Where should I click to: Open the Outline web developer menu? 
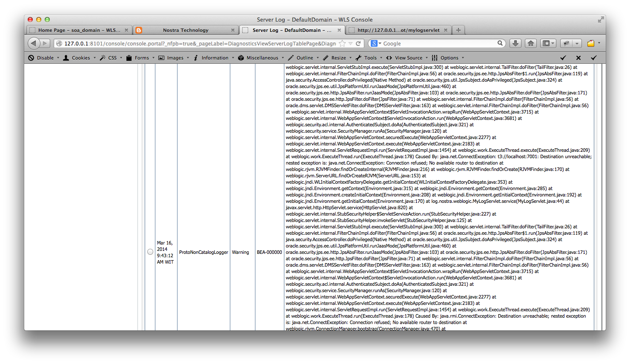point(304,58)
